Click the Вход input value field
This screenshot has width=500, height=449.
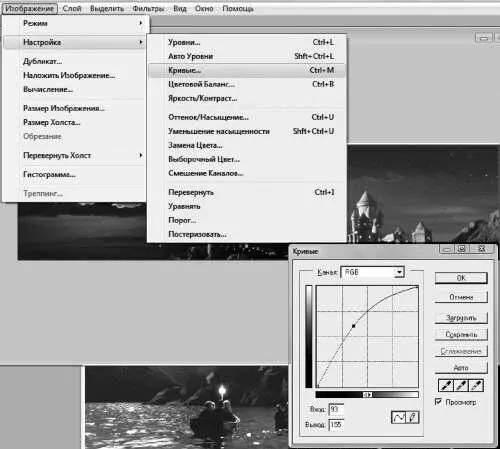[x=336, y=409]
